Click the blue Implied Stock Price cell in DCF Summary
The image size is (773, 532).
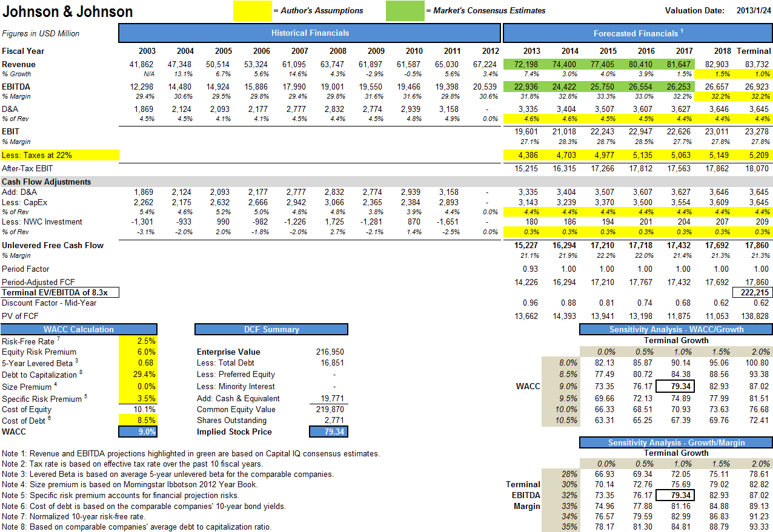[x=328, y=432]
